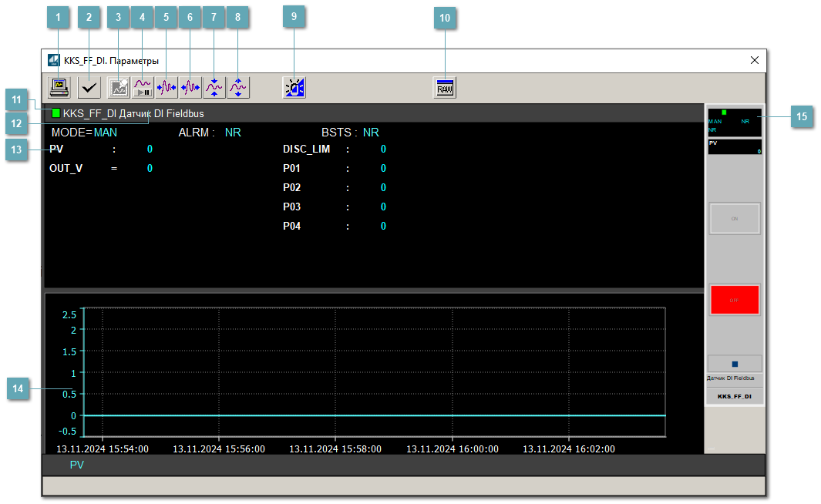Click the checkmark acknowledge button
The height and width of the screenshot is (504, 821).
point(89,88)
